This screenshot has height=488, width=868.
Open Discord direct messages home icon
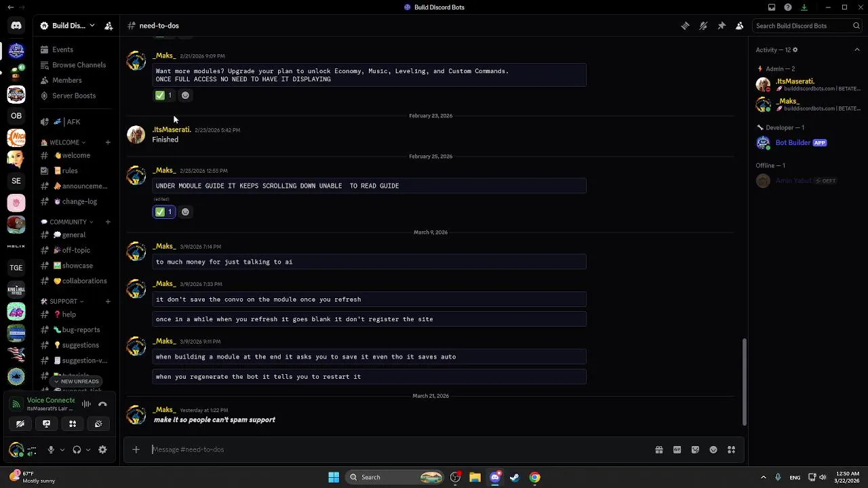point(16,26)
